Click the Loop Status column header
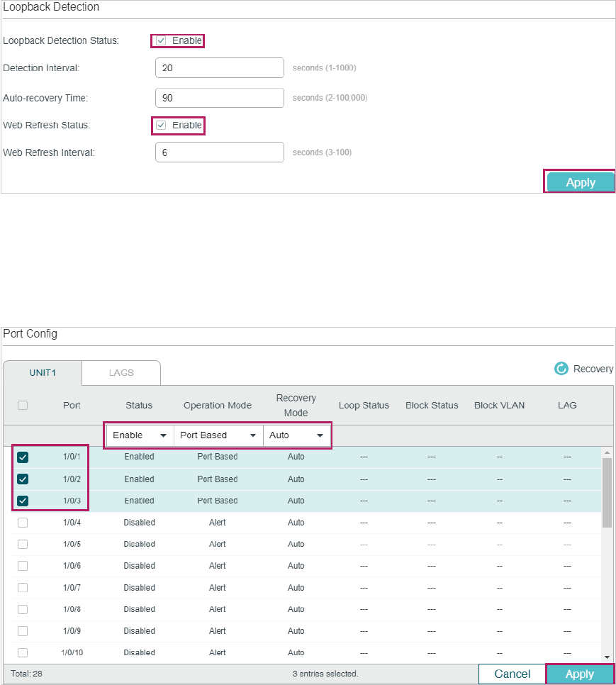This screenshot has height=685, width=616. (x=364, y=406)
